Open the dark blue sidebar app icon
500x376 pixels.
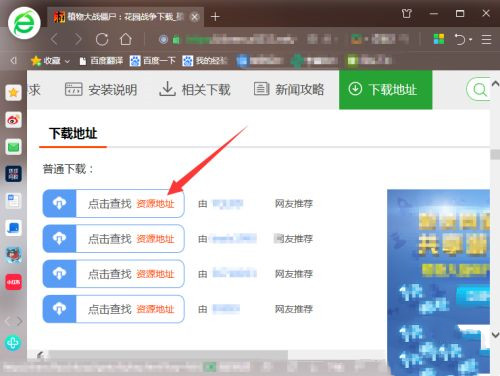pos(13,174)
